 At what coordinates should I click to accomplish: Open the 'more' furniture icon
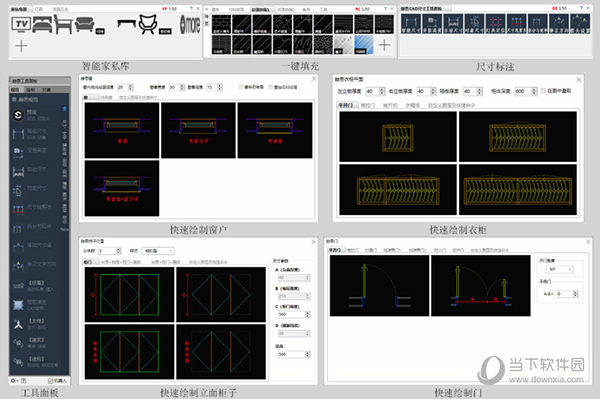click(190, 24)
